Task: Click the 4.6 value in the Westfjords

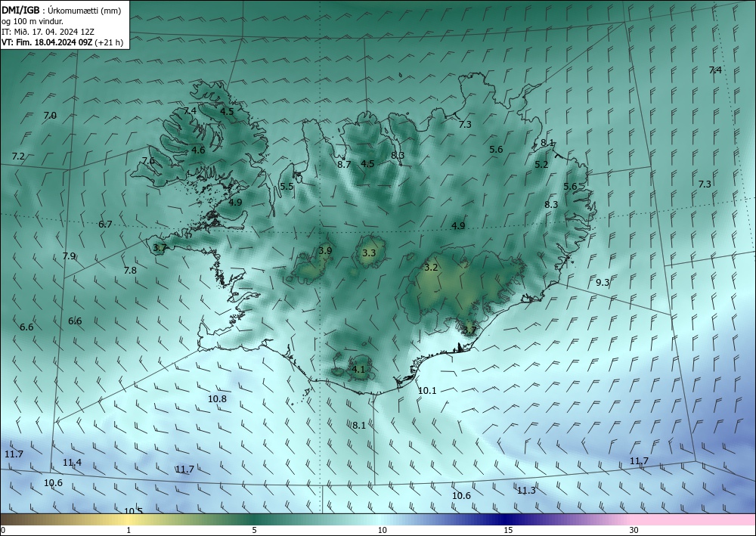Action: tap(198, 150)
